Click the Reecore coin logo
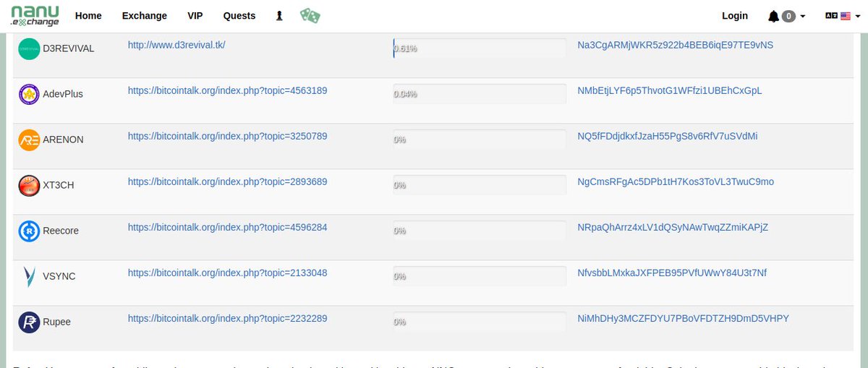The image size is (868, 368). [29, 231]
